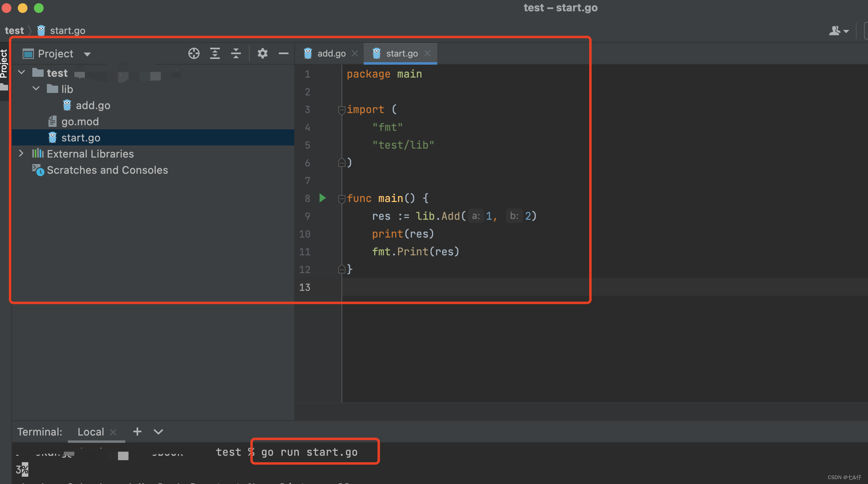Add a new terminal session with plus icon
868x484 pixels.
pyautogui.click(x=137, y=431)
